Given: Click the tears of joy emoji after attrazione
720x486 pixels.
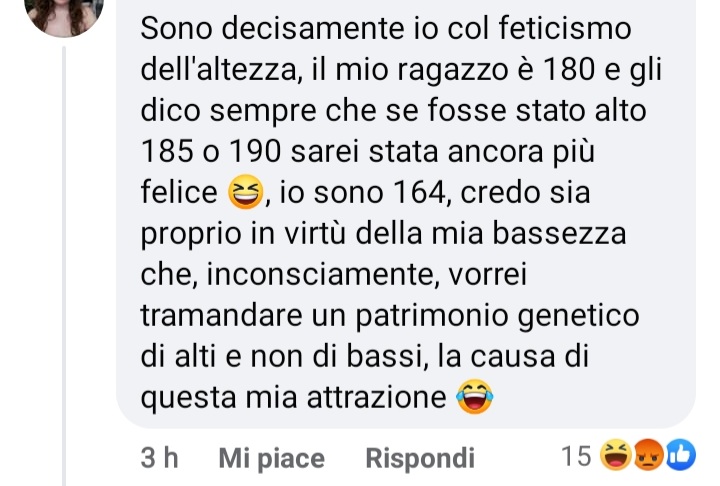Looking at the screenshot, I should coord(475,396).
